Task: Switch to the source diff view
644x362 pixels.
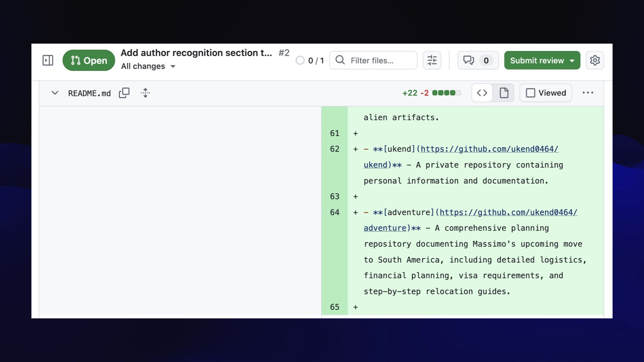Action: pyautogui.click(x=482, y=93)
